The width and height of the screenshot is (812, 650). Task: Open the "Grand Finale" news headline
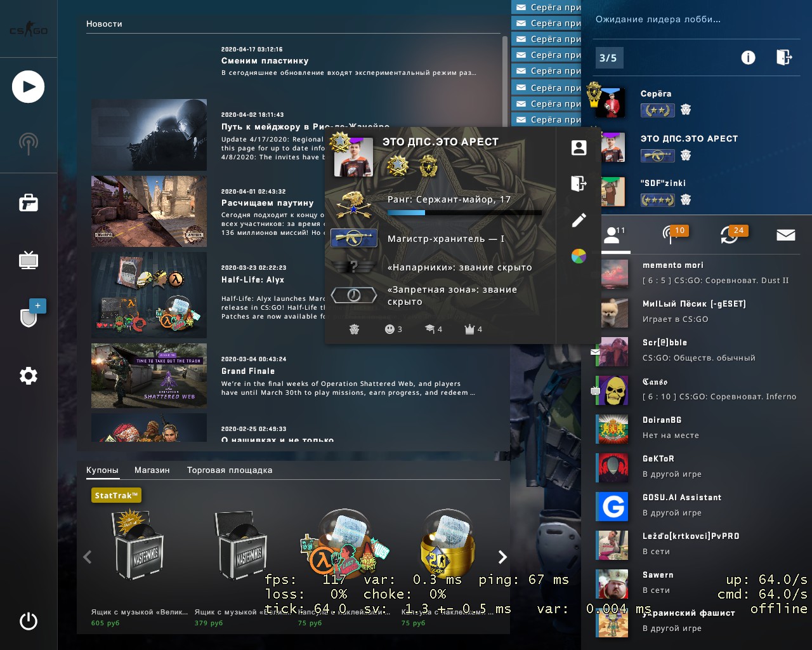(x=248, y=371)
